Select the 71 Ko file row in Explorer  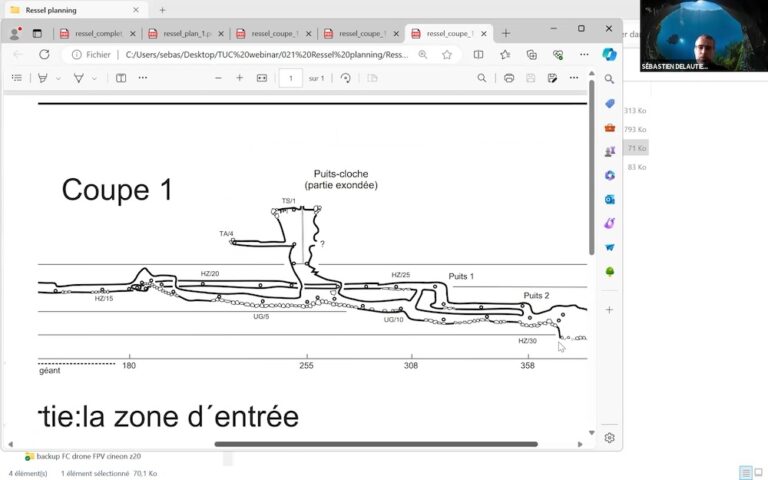636,148
